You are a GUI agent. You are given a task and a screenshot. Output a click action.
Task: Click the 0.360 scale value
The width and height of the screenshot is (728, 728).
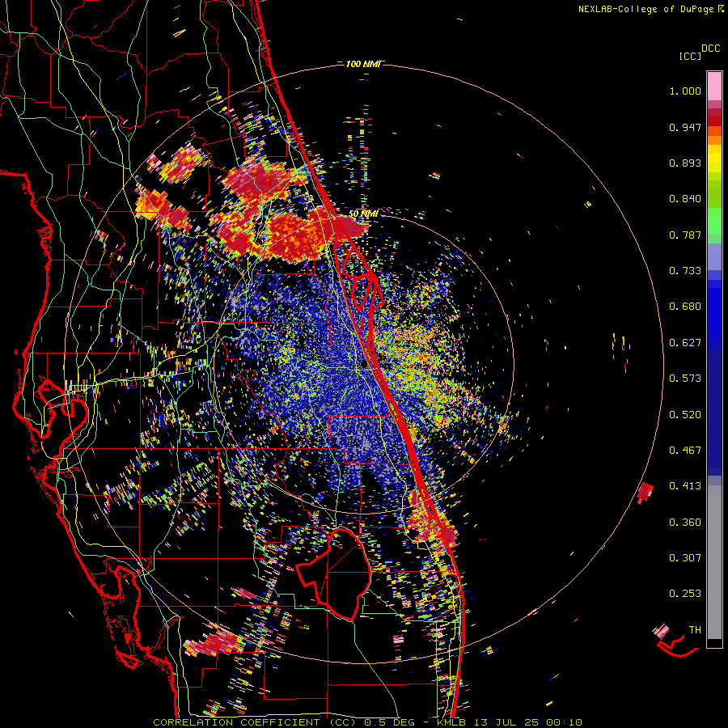[685, 523]
